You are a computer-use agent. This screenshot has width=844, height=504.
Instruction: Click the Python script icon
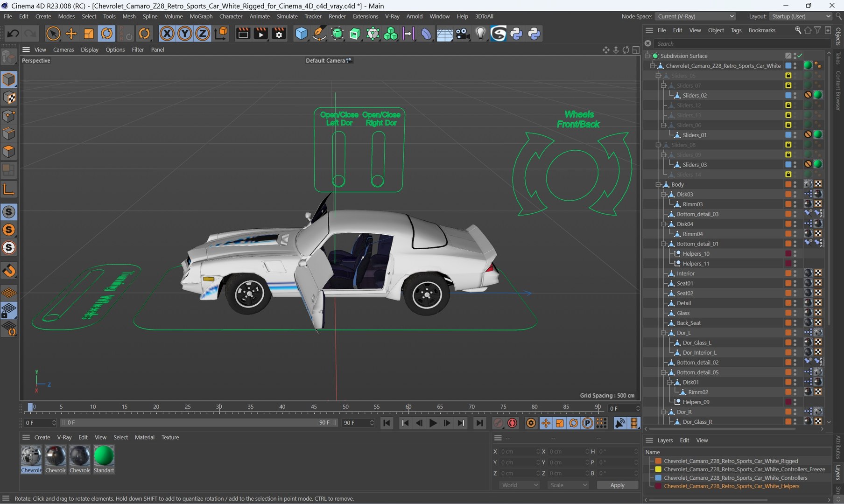pos(516,34)
